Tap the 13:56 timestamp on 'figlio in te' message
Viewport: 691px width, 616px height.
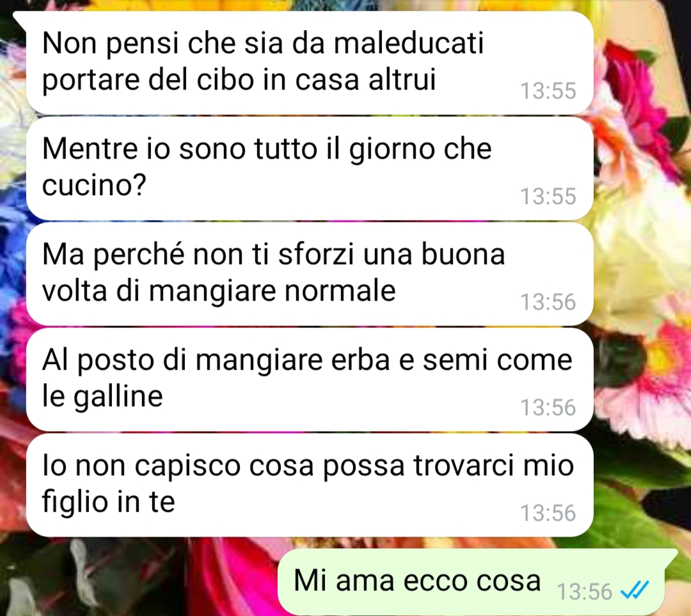[548, 513]
